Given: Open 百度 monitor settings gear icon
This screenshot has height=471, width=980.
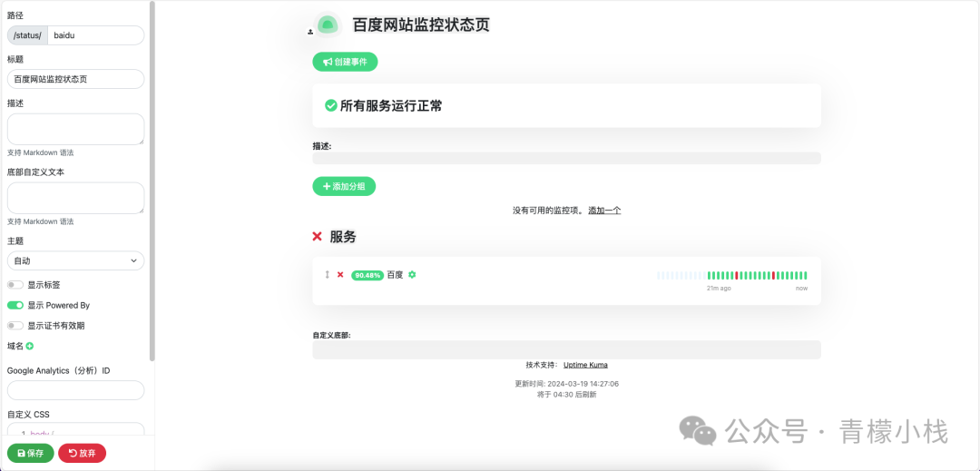Looking at the screenshot, I should (x=412, y=275).
